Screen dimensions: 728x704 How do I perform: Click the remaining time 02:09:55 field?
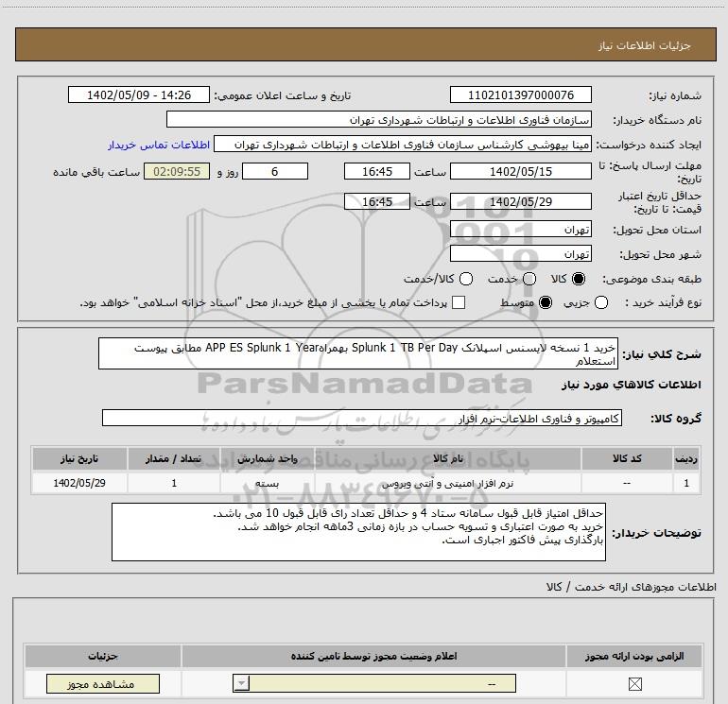(x=177, y=171)
